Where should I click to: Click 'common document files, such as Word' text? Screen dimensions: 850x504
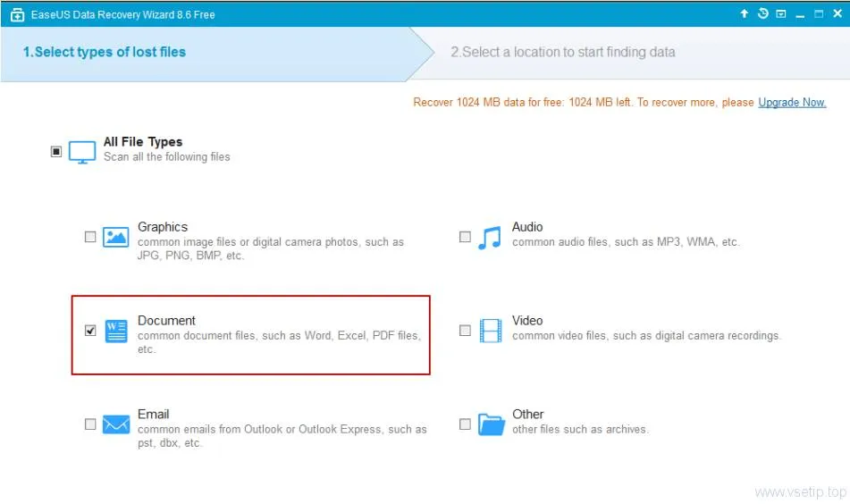(279, 342)
